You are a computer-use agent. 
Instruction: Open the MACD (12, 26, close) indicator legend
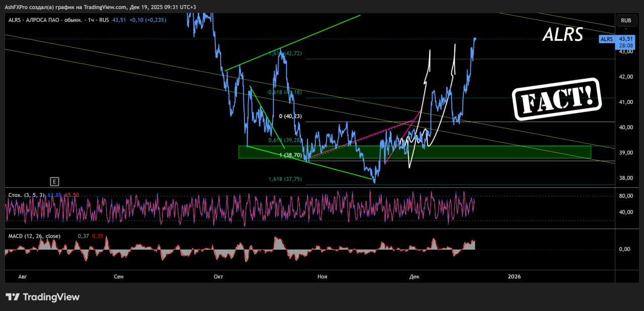(34, 236)
